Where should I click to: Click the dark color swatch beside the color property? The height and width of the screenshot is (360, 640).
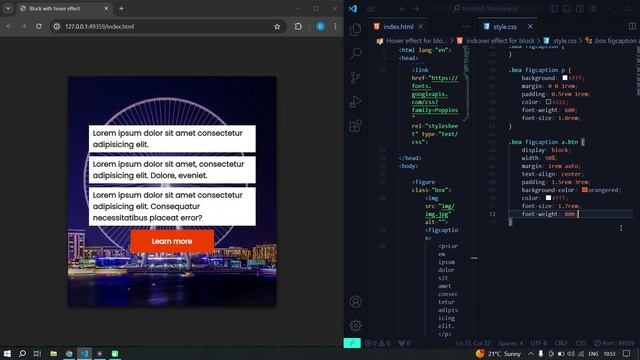click(549, 102)
